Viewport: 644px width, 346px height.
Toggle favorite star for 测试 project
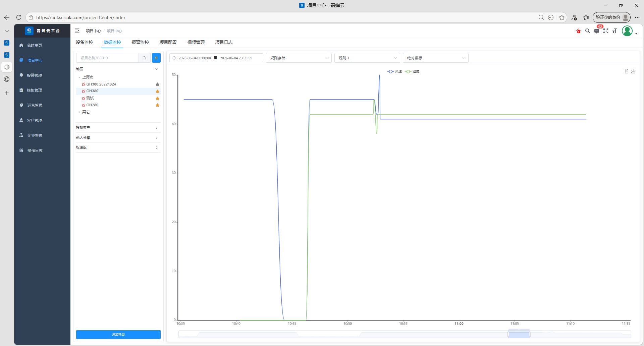coord(157,99)
